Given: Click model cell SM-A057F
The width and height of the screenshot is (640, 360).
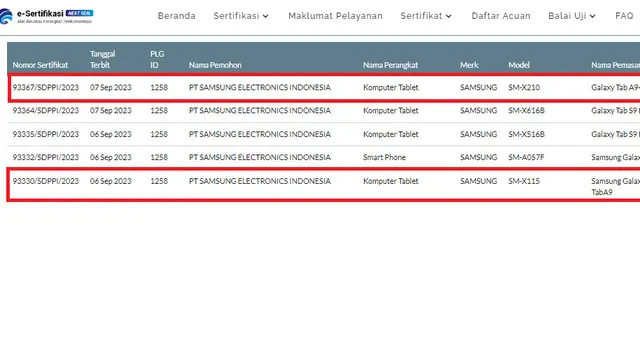Looking at the screenshot, I should 526,157.
